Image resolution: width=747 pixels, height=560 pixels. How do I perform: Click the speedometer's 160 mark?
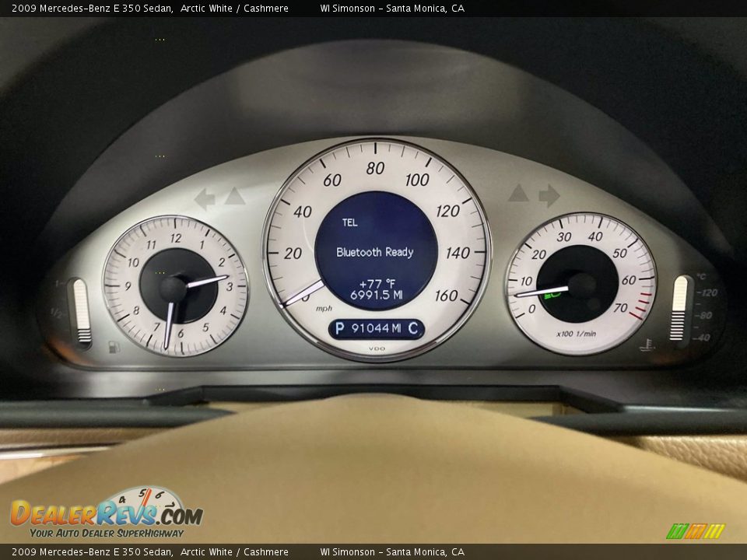(447, 296)
